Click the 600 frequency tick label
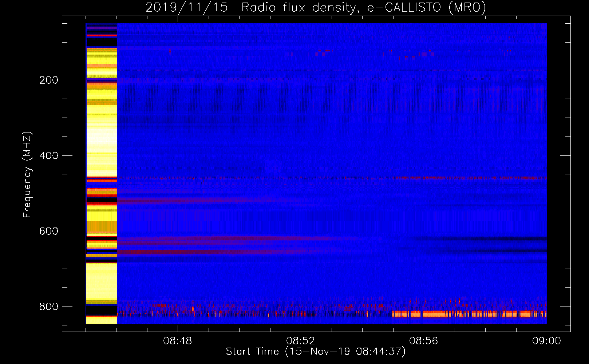The width and height of the screenshot is (589, 364). 49,232
